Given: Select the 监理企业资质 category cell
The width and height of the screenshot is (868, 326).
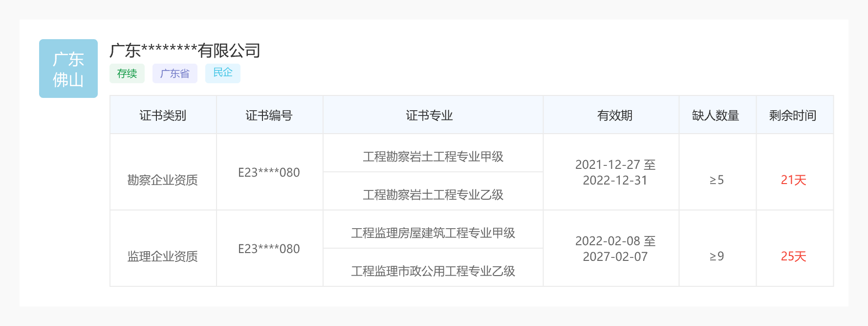Looking at the screenshot, I should (163, 256).
